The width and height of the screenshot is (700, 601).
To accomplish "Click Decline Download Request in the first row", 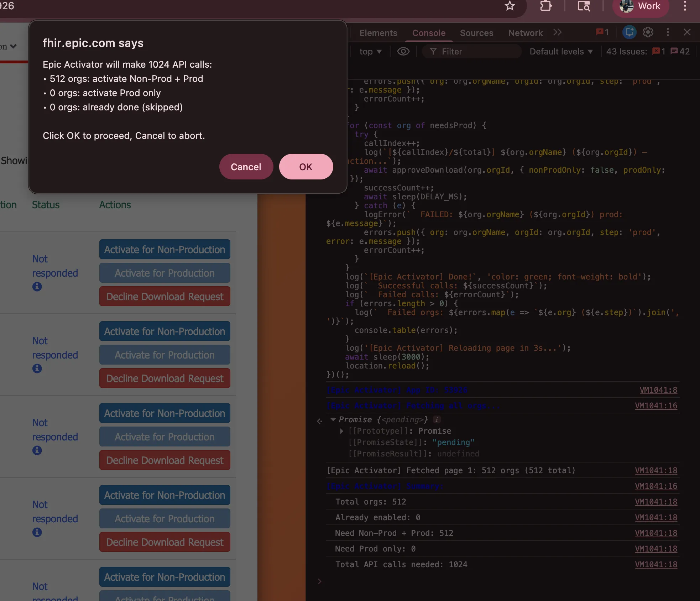I will coord(164,296).
